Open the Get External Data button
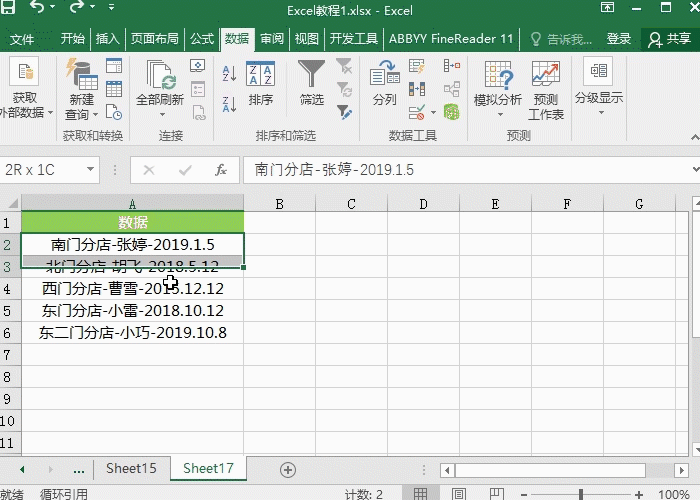The height and width of the screenshot is (500, 700). point(26,89)
